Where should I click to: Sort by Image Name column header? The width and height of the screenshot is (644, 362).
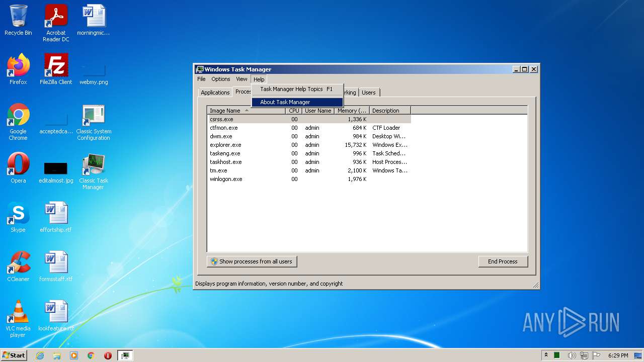[247, 111]
